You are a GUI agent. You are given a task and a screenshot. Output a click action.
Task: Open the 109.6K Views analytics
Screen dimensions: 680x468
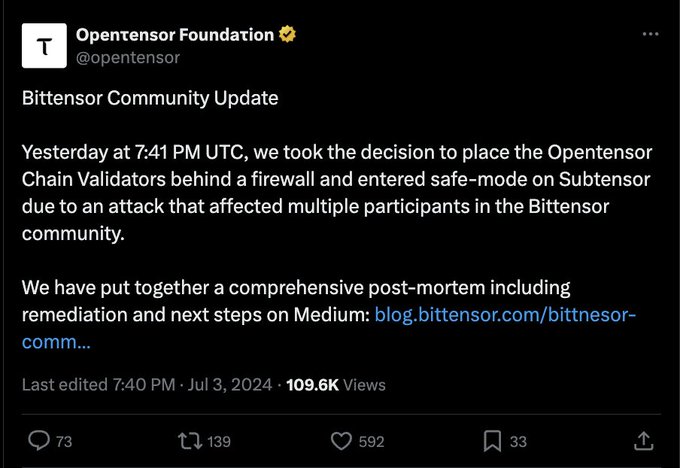click(x=336, y=385)
